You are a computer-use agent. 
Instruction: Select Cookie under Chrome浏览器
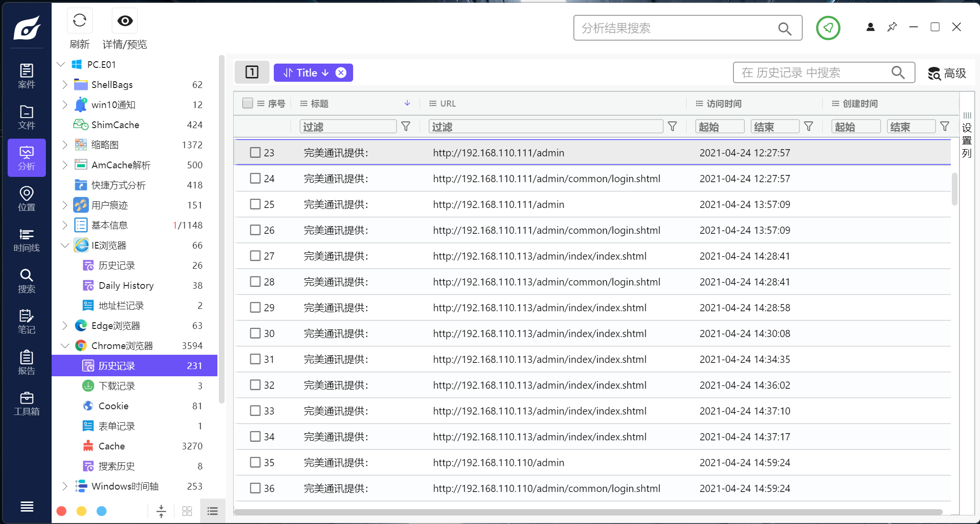point(135,406)
